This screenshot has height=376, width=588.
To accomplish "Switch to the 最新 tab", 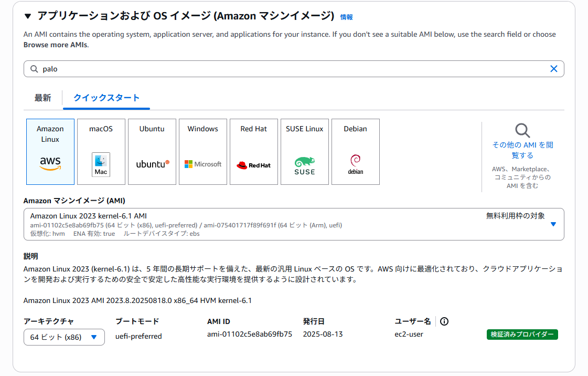I will pyautogui.click(x=43, y=98).
